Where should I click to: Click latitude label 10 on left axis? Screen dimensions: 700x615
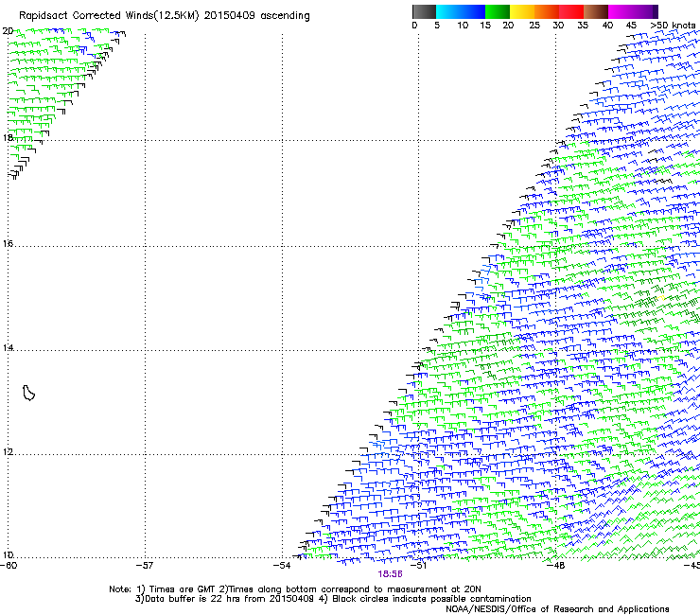click(x=8, y=555)
